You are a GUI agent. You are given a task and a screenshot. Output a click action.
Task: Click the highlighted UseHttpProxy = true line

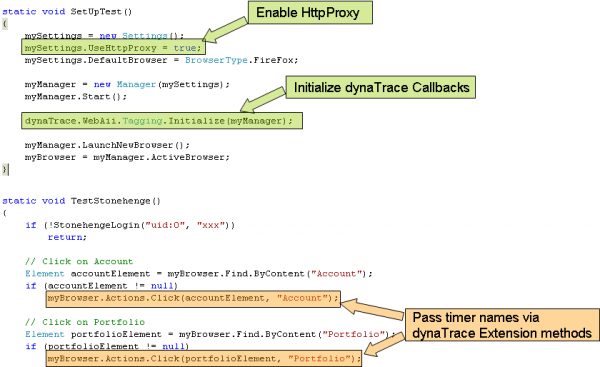tap(113, 47)
